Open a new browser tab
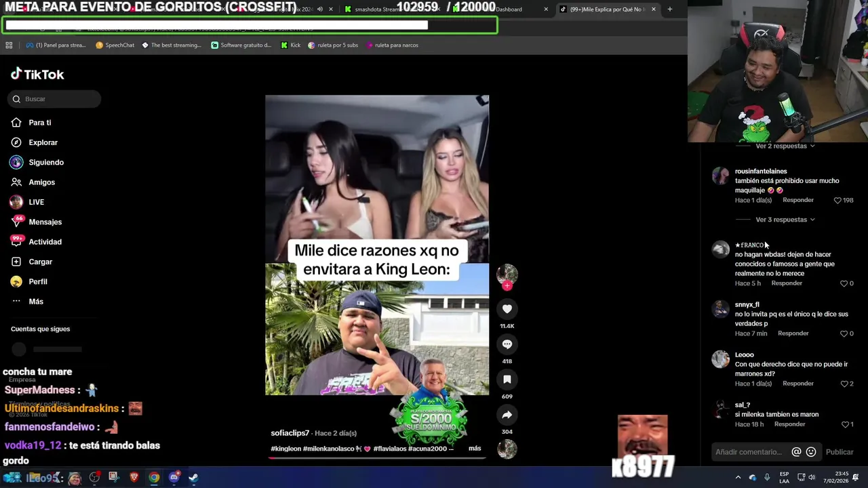 pyautogui.click(x=670, y=9)
